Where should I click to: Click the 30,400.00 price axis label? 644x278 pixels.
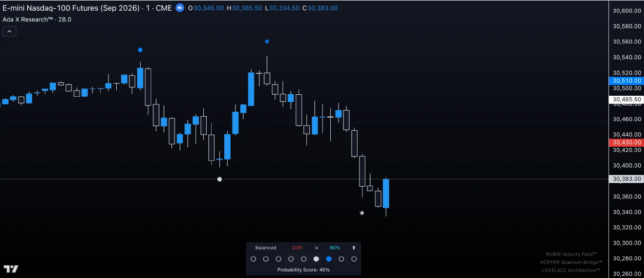(x=626, y=166)
